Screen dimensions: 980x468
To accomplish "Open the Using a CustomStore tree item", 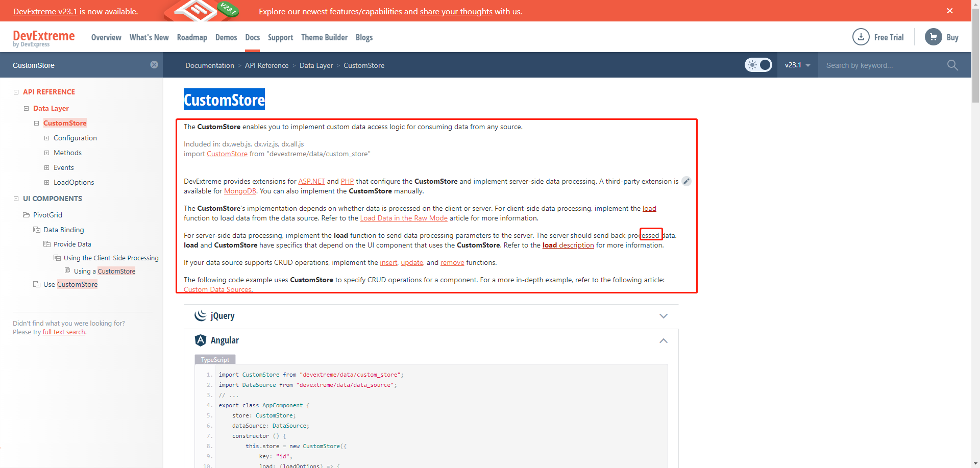I will pos(105,271).
